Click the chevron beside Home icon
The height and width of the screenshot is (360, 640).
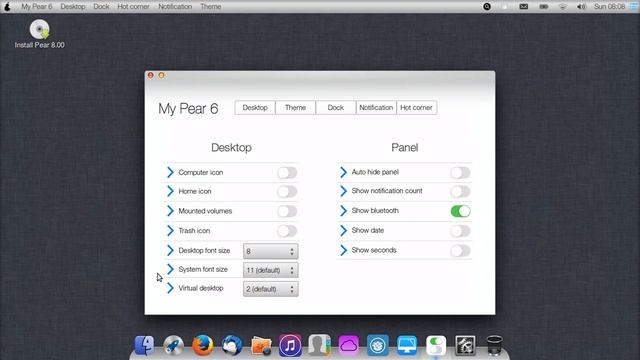click(x=170, y=191)
